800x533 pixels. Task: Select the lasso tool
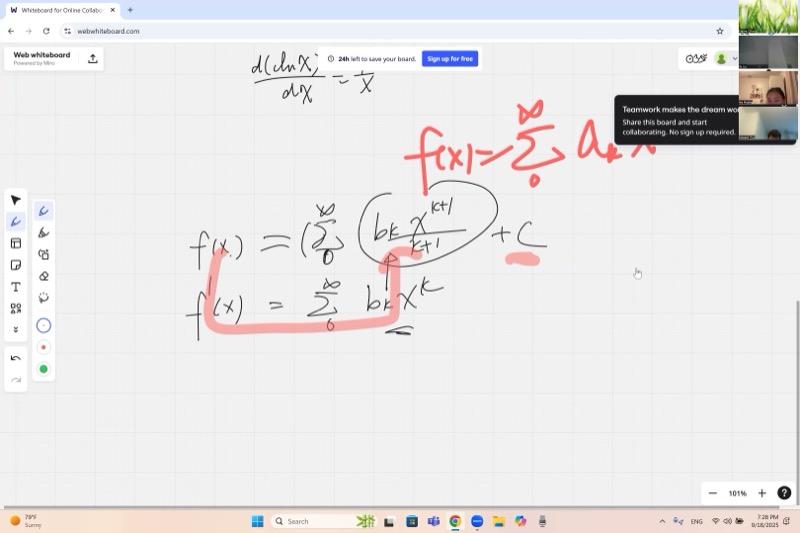click(x=43, y=298)
